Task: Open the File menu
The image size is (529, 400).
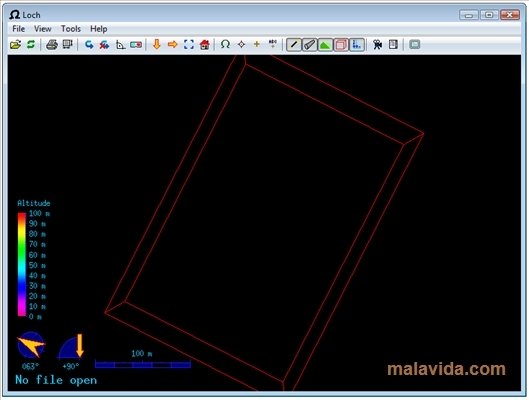Action: tap(19, 29)
